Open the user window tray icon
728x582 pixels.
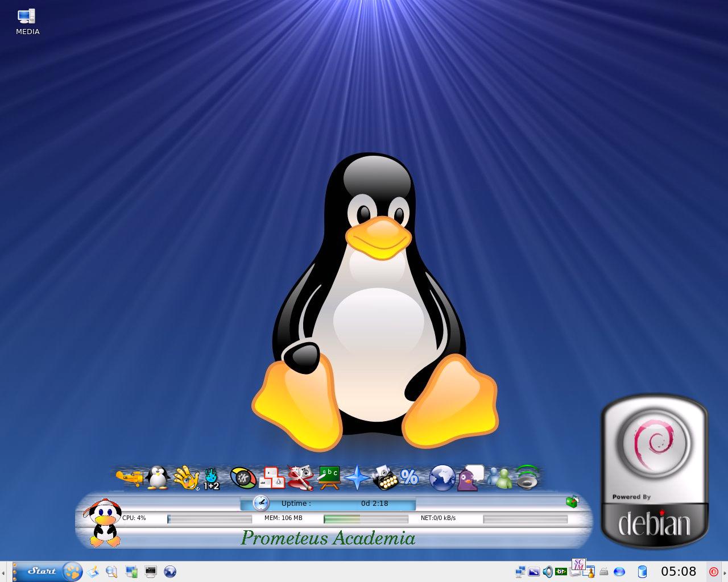[x=589, y=572]
